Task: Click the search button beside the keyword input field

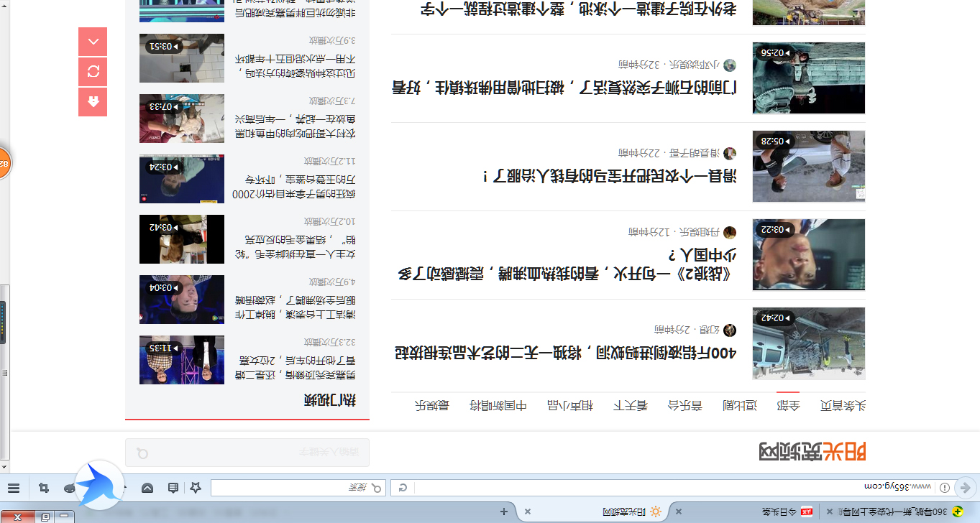Action: [142, 451]
